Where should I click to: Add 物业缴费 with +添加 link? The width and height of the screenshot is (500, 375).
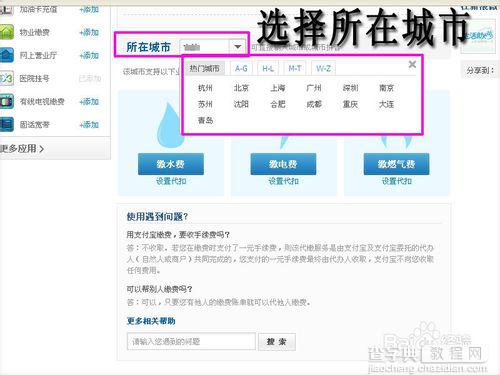click(x=89, y=33)
